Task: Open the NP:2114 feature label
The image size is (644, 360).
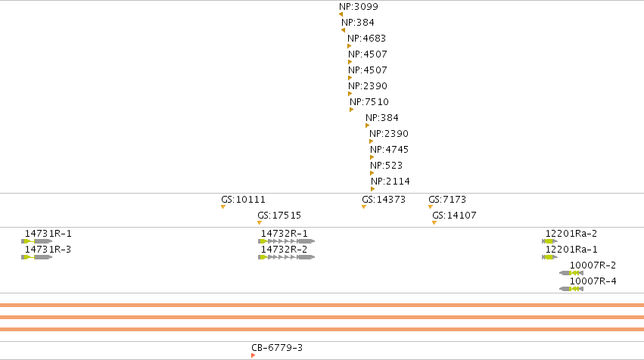Action: 390,182
